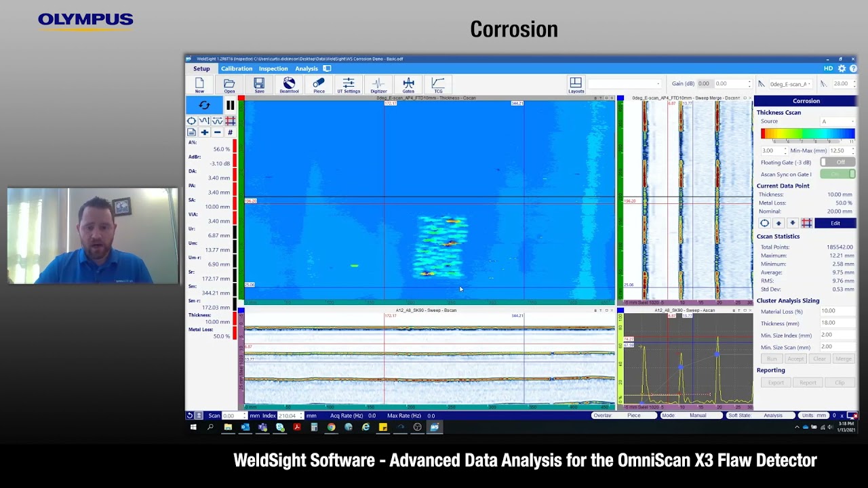
Task: Switch to the Analysis tab
Action: [307, 68]
